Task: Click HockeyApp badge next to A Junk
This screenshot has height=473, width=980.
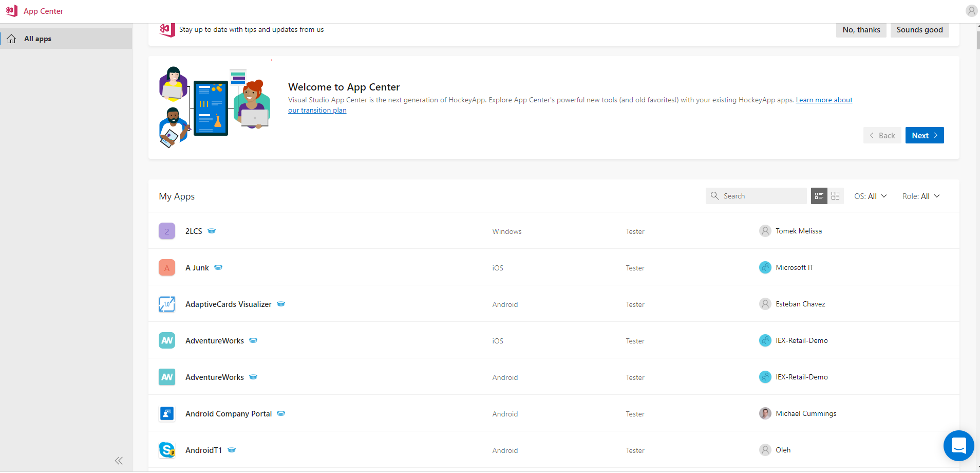Action: [218, 268]
